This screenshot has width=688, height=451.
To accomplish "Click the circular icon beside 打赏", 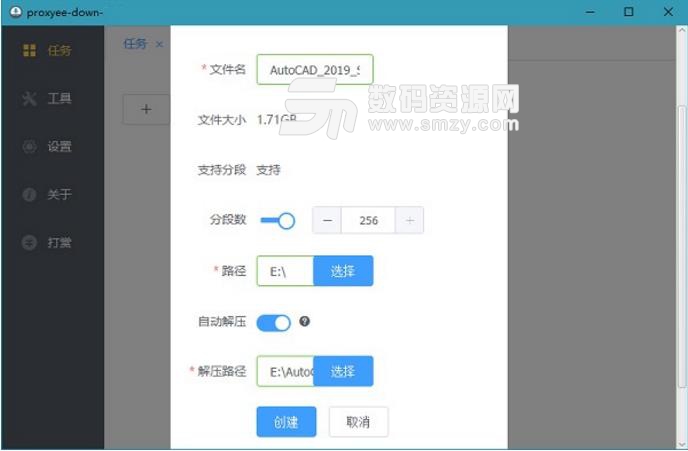I will (x=29, y=242).
